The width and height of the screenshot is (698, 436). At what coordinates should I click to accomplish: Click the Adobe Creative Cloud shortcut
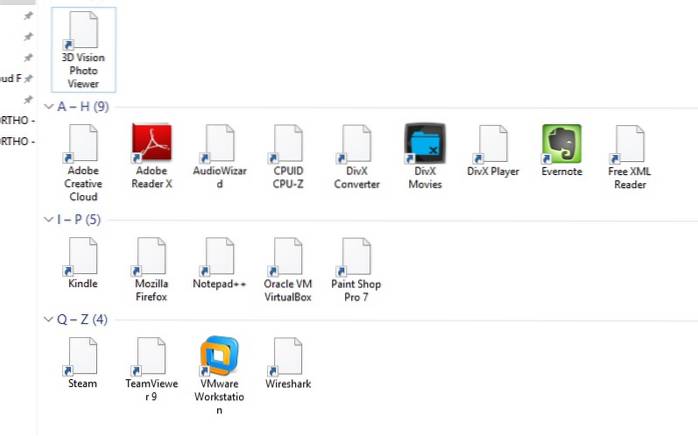(83, 144)
